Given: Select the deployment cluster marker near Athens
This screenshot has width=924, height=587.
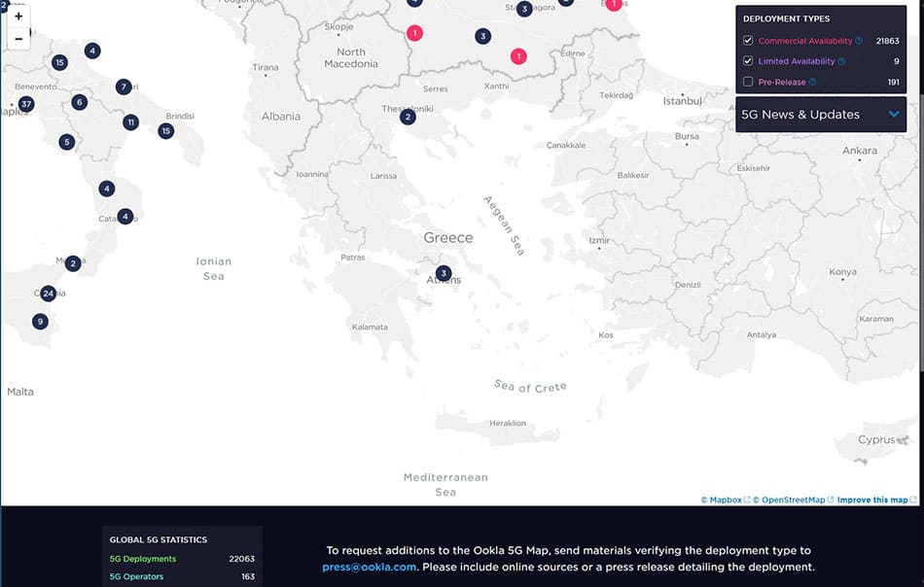Looking at the screenshot, I should pos(444,272).
